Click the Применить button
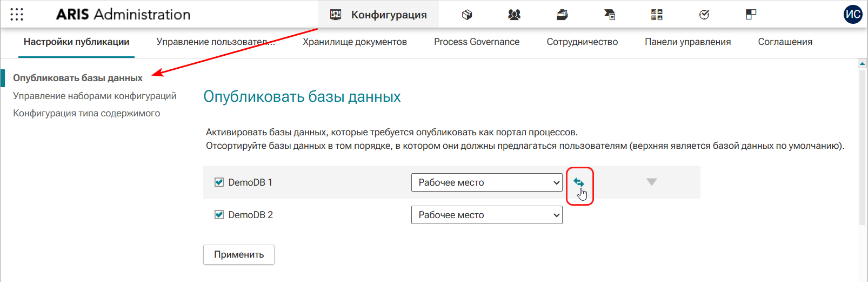The width and height of the screenshot is (868, 282). coord(239,254)
